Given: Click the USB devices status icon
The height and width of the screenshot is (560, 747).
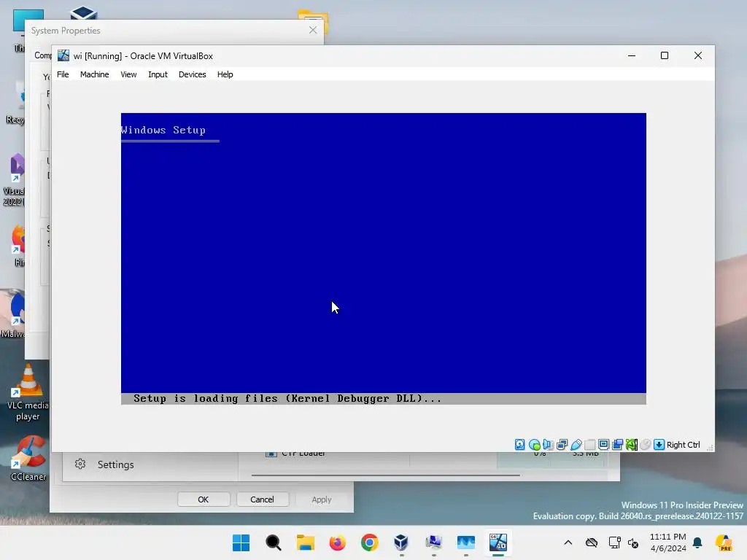Looking at the screenshot, I should point(576,445).
